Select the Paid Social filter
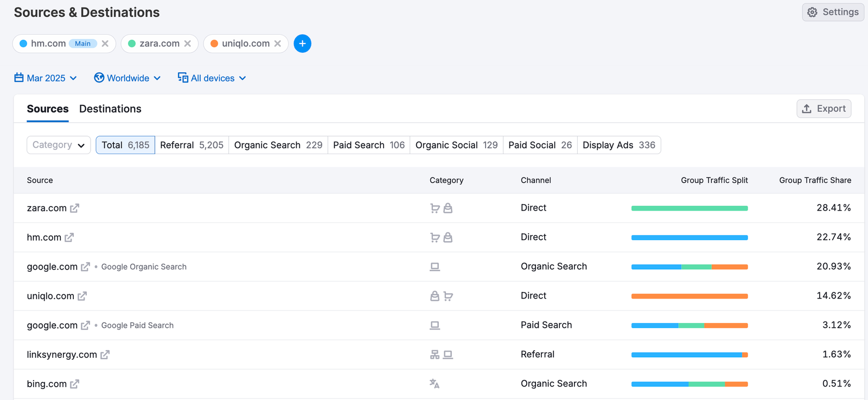Viewport: 868px width, 400px height. [540, 145]
